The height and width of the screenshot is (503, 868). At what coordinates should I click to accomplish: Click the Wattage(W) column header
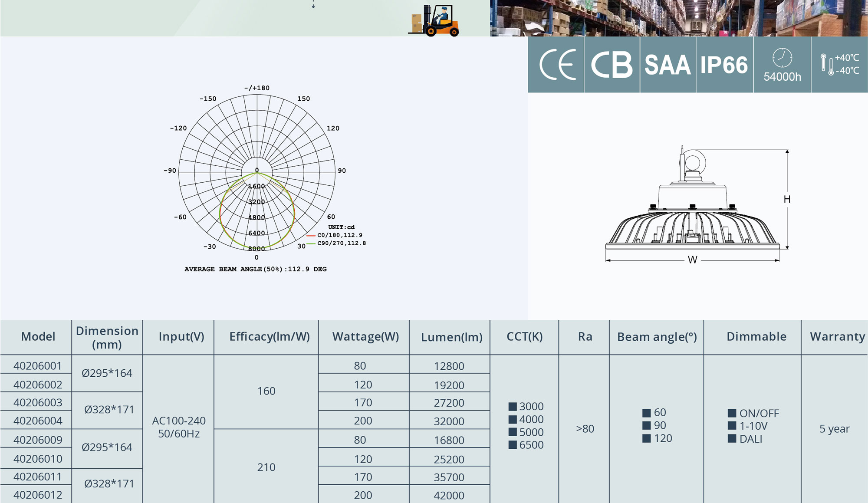[365, 337]
